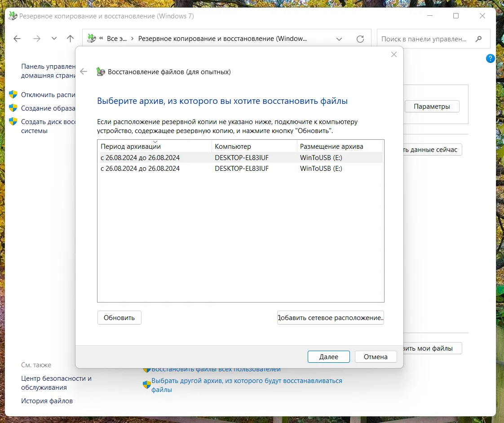Open the recent locations dropdown chevron
This screenshot has width=504, height=423.
point(54,39)
